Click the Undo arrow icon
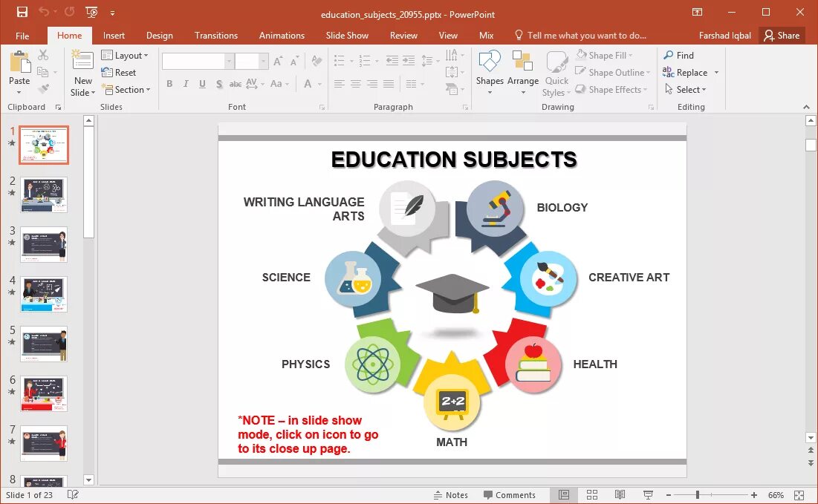818x504 pixels. coord(44,11)
